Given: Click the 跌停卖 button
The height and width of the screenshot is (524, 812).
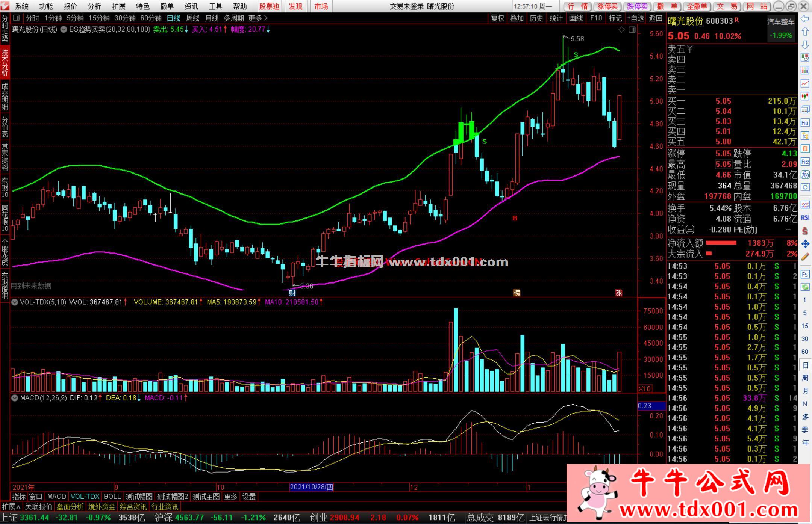Looking at the screenshot, I should pos(637,6).
